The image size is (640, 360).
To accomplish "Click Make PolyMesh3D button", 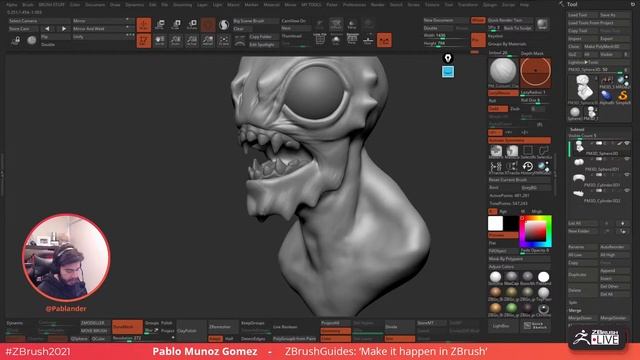I will point(607,47).
